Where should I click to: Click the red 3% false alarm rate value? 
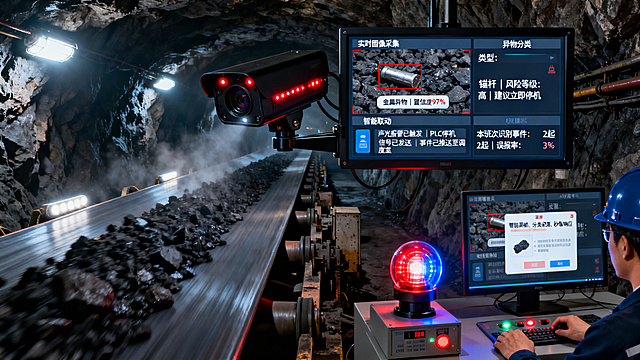(548, 145)
